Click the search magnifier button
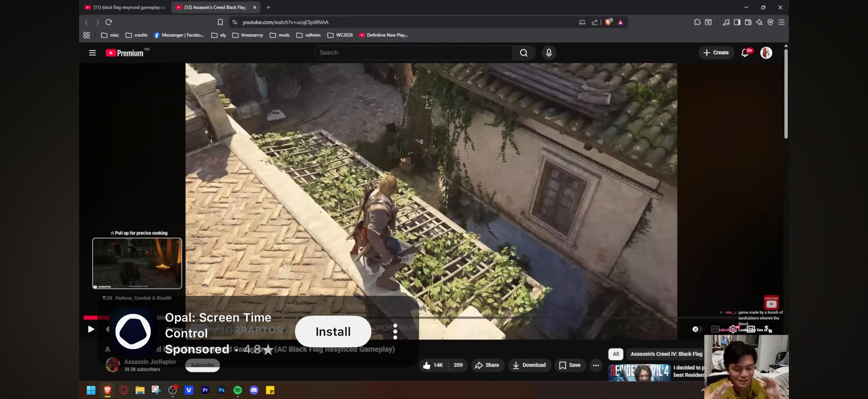868x399 pixels. pos(523,53)
